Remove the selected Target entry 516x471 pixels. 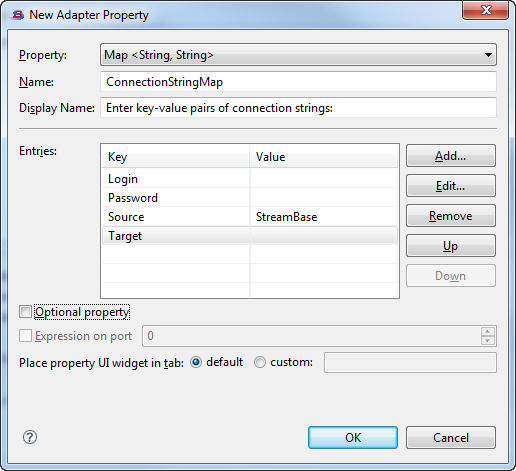click(x=451, y=216)
